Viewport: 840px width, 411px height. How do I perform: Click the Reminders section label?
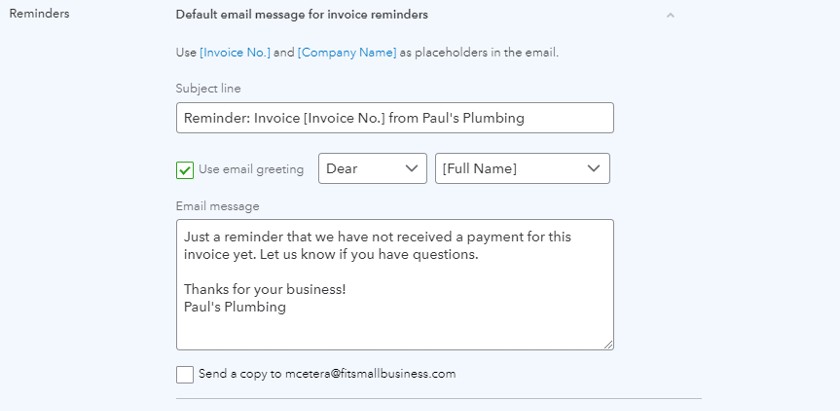39,14
